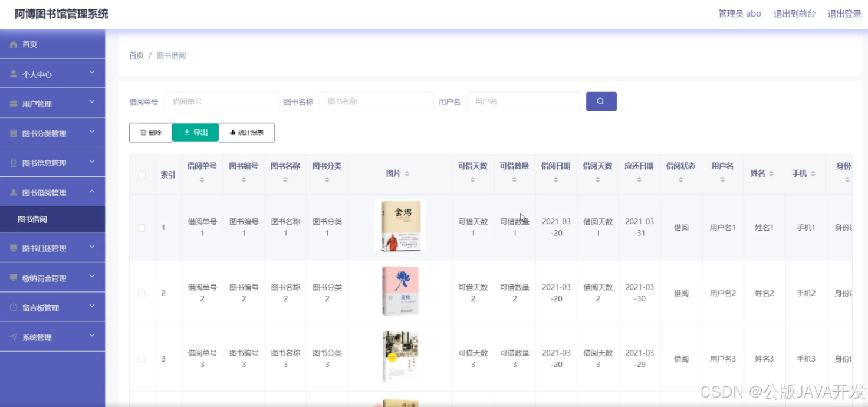Click the magnifier search button

[601, 101]
